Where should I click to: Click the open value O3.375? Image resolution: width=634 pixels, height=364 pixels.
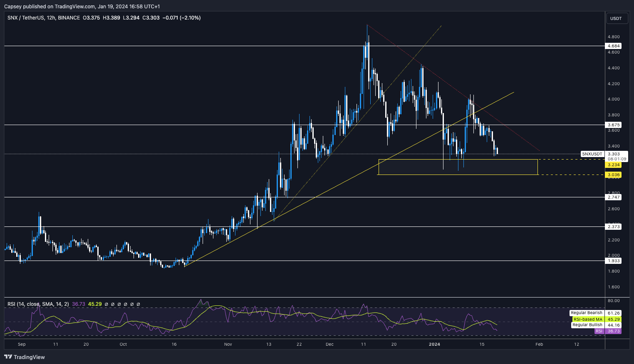coord(91,18)
